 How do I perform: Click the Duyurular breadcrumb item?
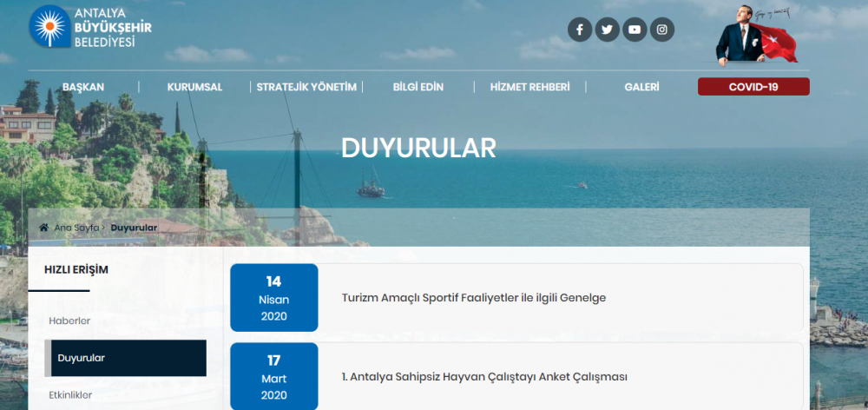[134, 228]
